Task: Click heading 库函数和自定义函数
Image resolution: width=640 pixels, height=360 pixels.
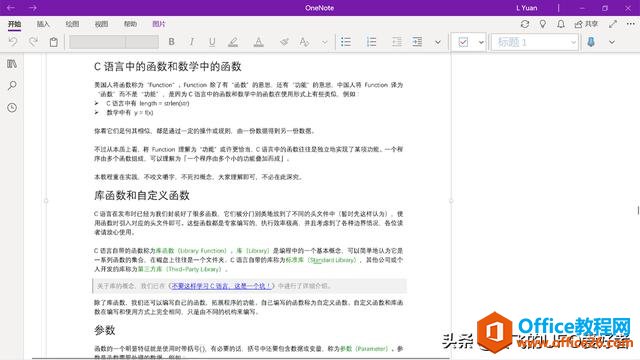Action: click(x=142, y=195)
